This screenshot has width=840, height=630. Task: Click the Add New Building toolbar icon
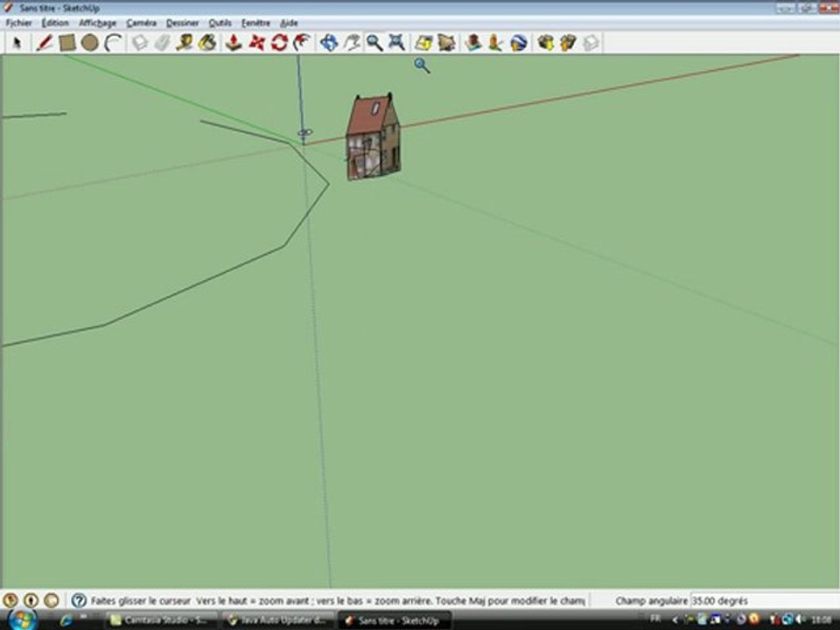(x=472, y=42)
